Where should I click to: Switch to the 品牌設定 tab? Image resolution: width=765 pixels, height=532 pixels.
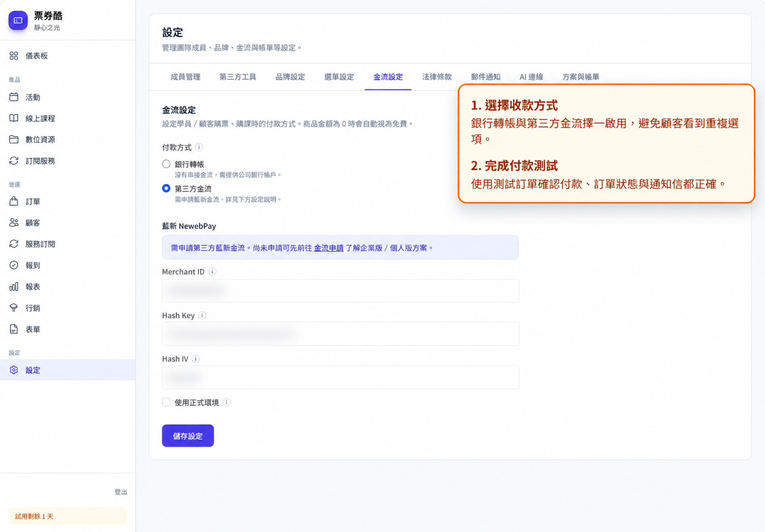[x=290, y=77]
